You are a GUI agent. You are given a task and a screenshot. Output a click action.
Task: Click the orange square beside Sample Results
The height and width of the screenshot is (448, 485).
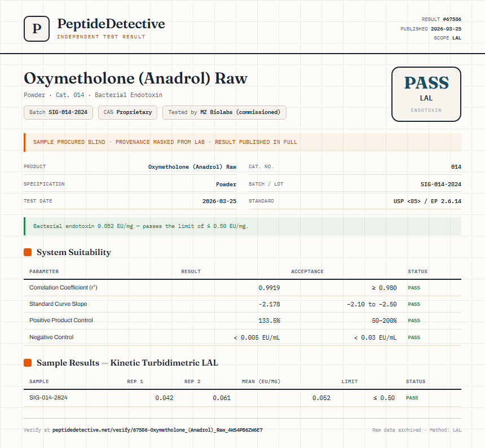tap(28, 363)
